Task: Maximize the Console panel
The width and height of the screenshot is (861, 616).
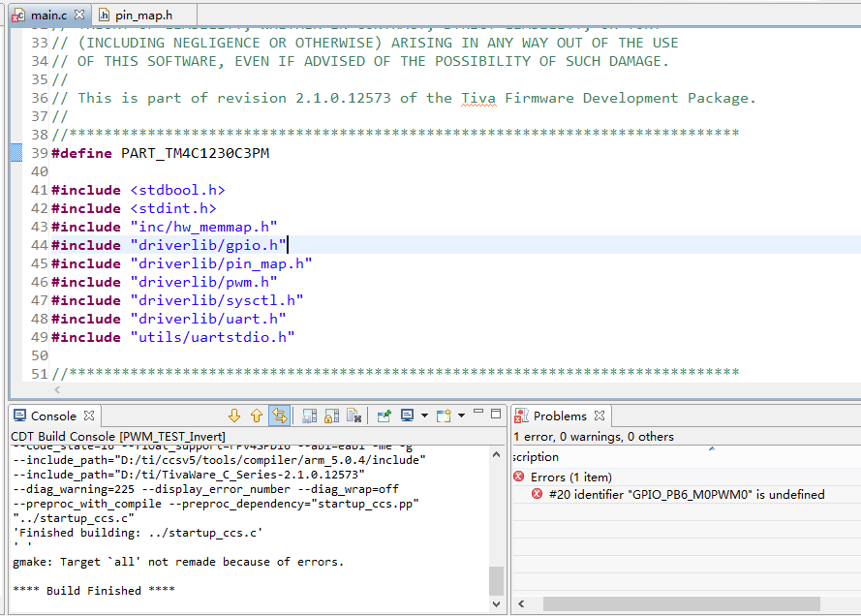Action: tap(496, 414)
